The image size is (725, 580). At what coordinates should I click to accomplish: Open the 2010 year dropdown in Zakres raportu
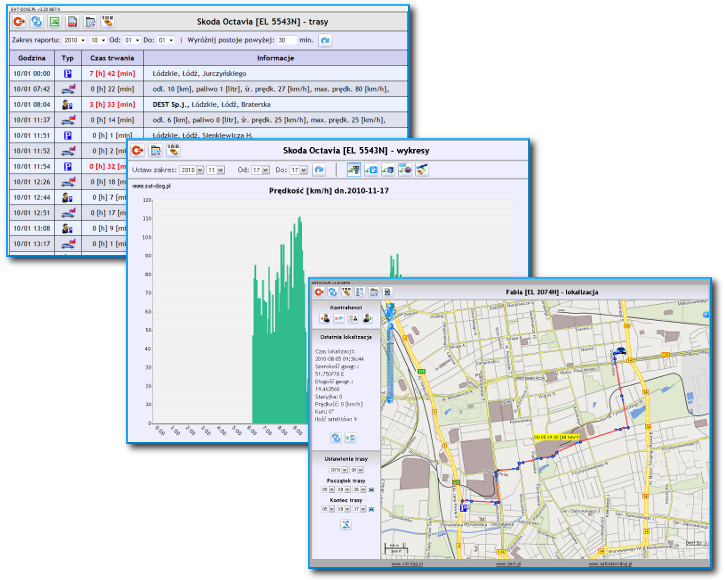pyautogui.click(x=74, y=40)
